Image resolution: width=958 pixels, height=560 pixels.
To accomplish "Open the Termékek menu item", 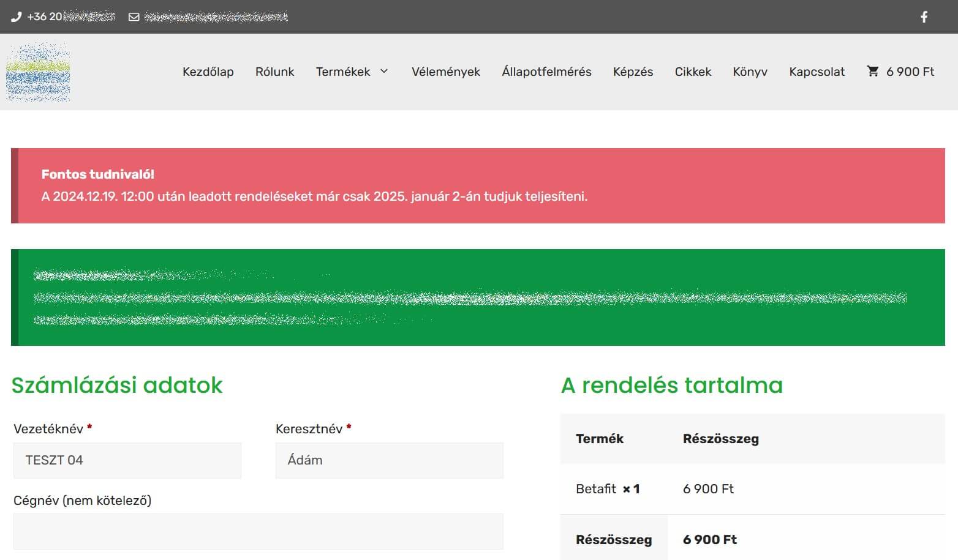I will (343, 72).
